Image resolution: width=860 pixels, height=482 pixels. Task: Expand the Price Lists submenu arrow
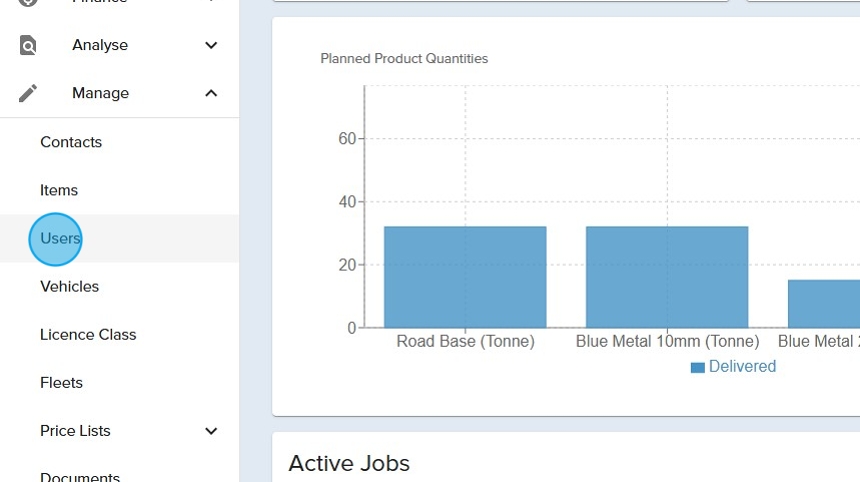(211, 431)
